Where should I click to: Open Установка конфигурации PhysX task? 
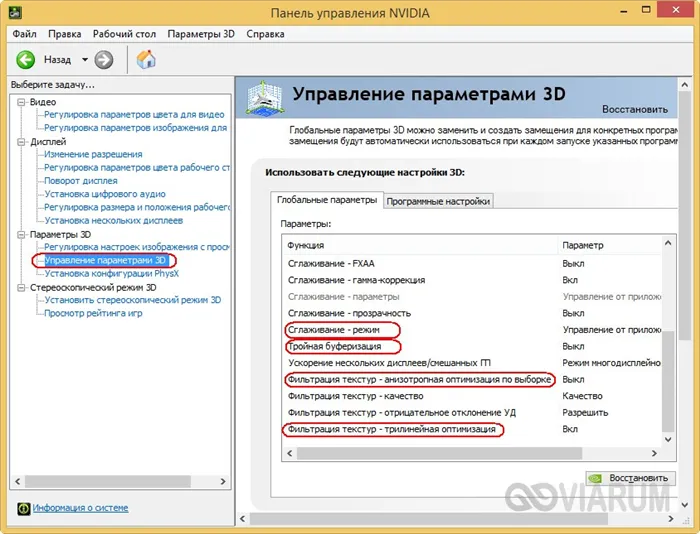[x=112, y=274]
